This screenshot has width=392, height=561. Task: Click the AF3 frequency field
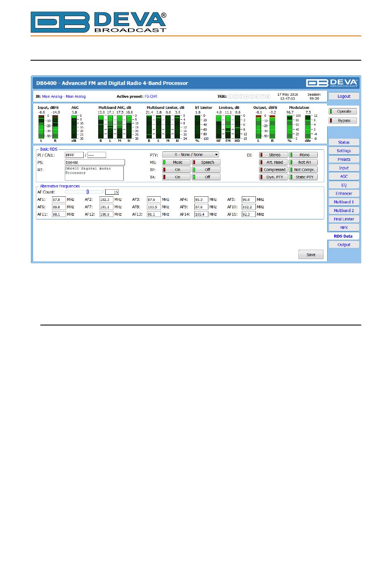[154, 200]
